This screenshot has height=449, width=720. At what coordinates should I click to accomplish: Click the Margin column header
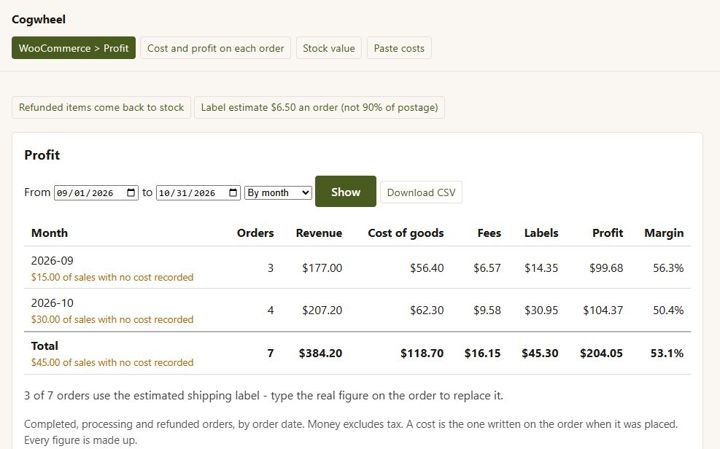(664, 233)
